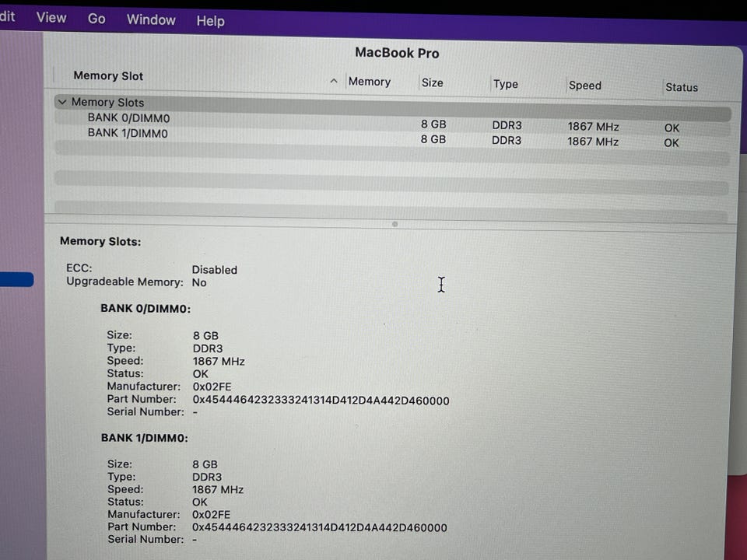Click 1867 MHz speed in BANK 1 table row
The image size is (747, 560).
click(593, 142)
